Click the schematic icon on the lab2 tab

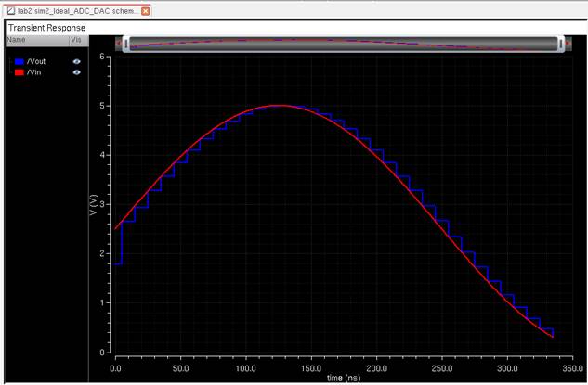click(9, 10)
